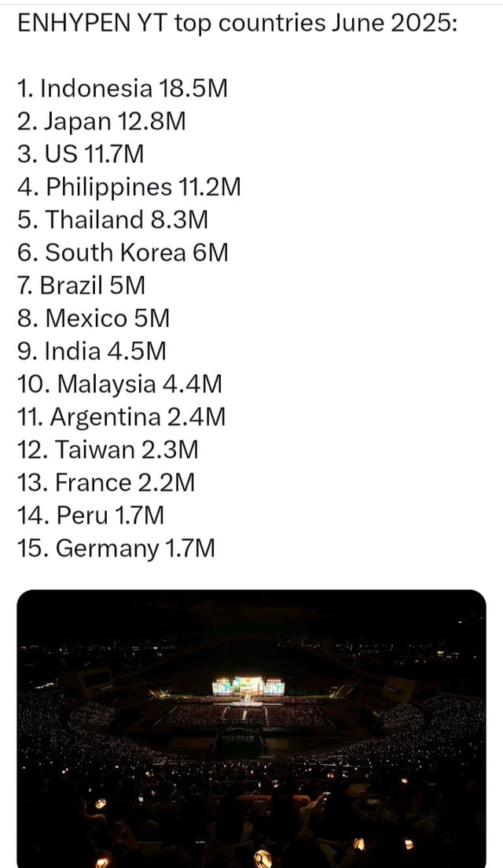Select the 'South Korea 6M' line
This screenshot has height=868, width=503.
pos(122,253)
